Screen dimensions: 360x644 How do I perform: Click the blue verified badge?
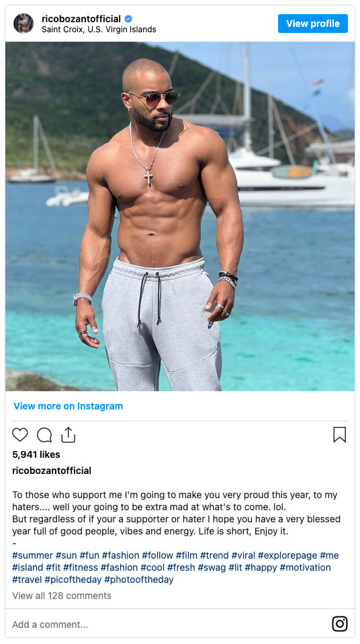point(128,18)
